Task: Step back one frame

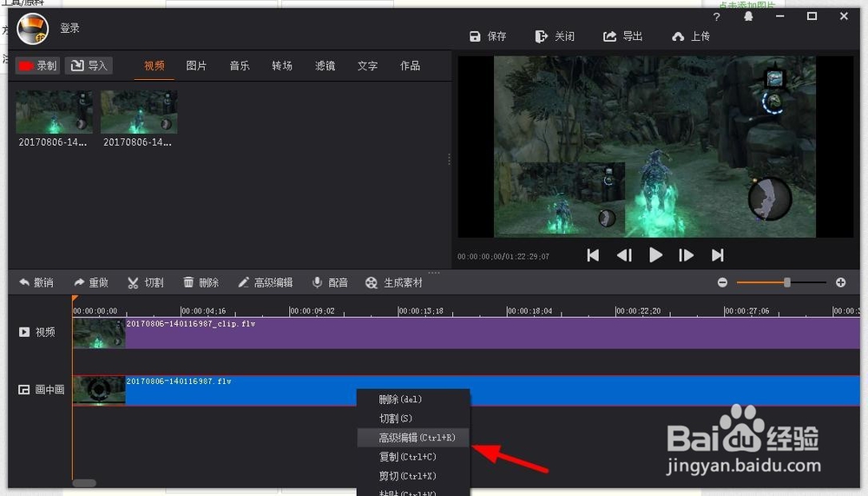Action: [624, 255]
